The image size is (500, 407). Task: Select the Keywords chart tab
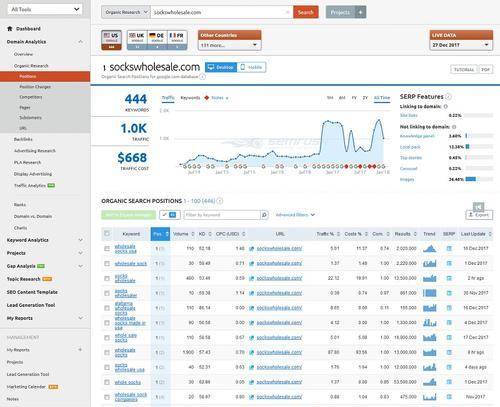(190, 98)
